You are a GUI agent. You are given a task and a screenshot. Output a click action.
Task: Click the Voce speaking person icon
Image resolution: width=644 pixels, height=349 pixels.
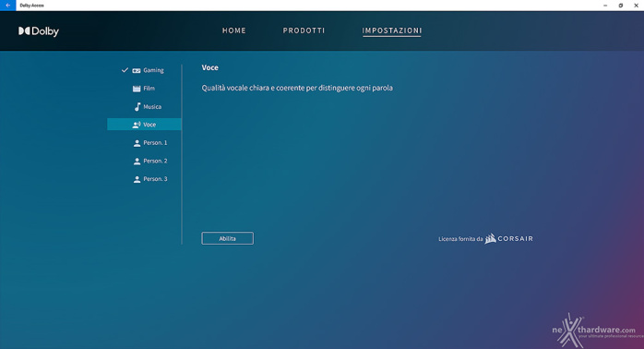click(137, 125)
